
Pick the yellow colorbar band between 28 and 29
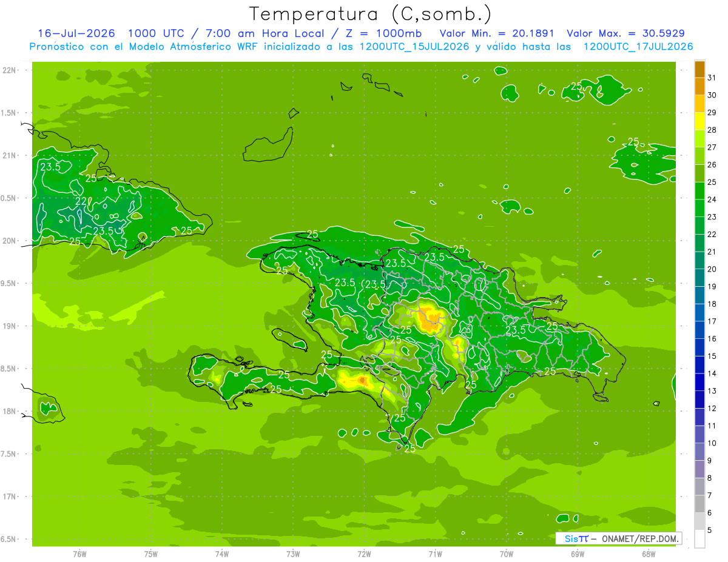coord(699,121)
